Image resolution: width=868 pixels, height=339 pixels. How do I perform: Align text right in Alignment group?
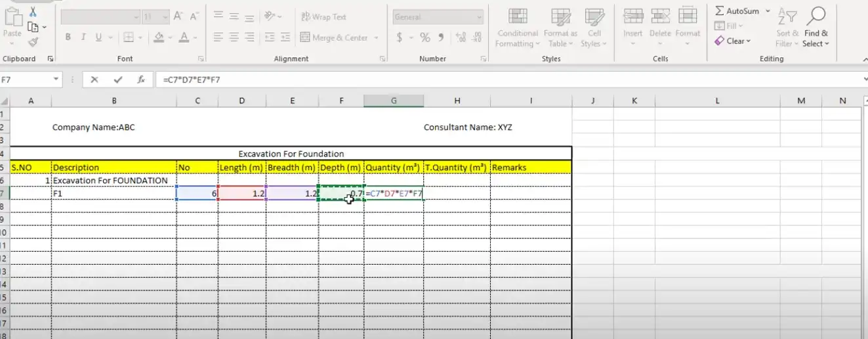click(x=250, y=37)
